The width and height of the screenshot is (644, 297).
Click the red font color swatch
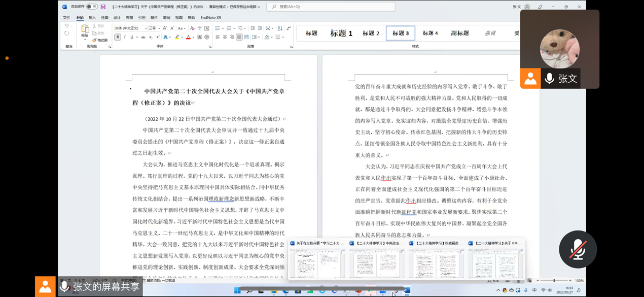[x=188, y=37]
